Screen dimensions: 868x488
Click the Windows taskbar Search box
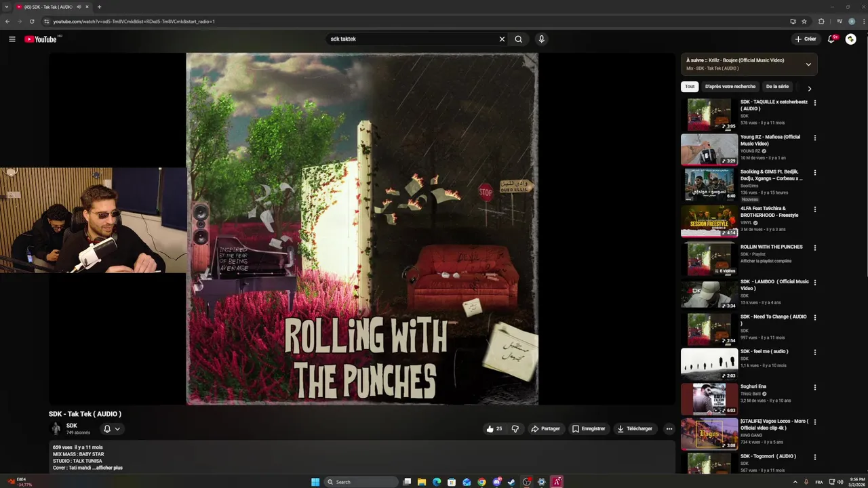[360, 482]
